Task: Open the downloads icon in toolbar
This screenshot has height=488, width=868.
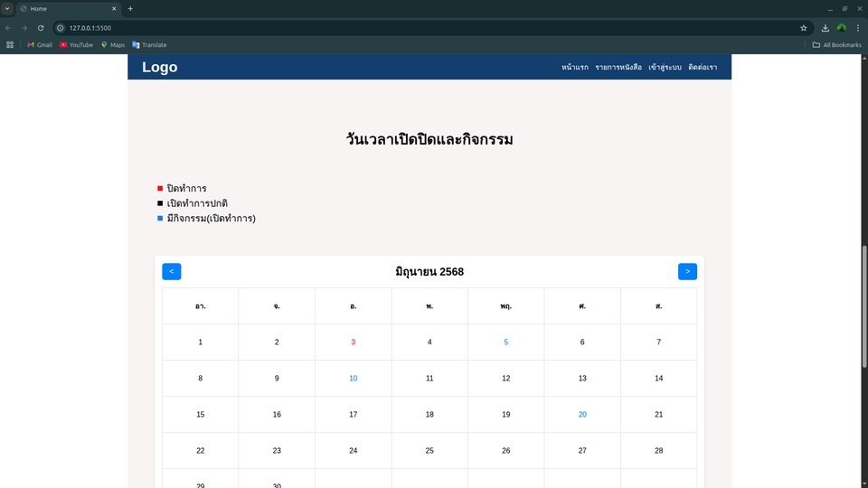Action: (825, 28)
